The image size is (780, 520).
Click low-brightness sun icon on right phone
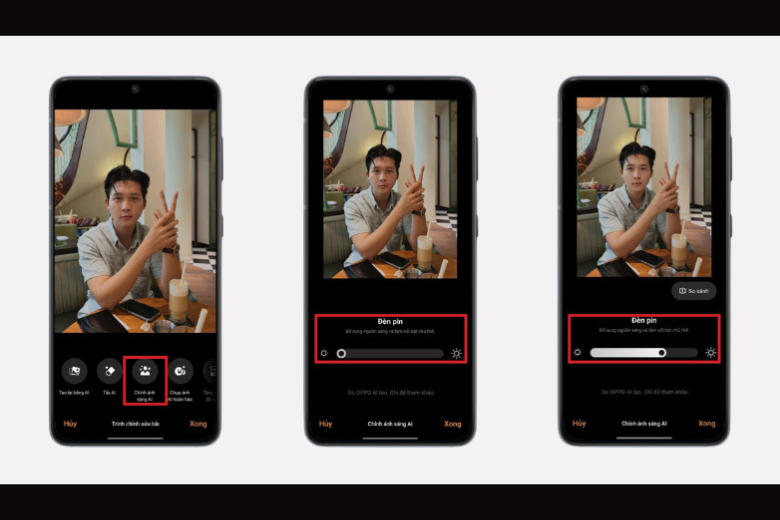tap(577, 353)
